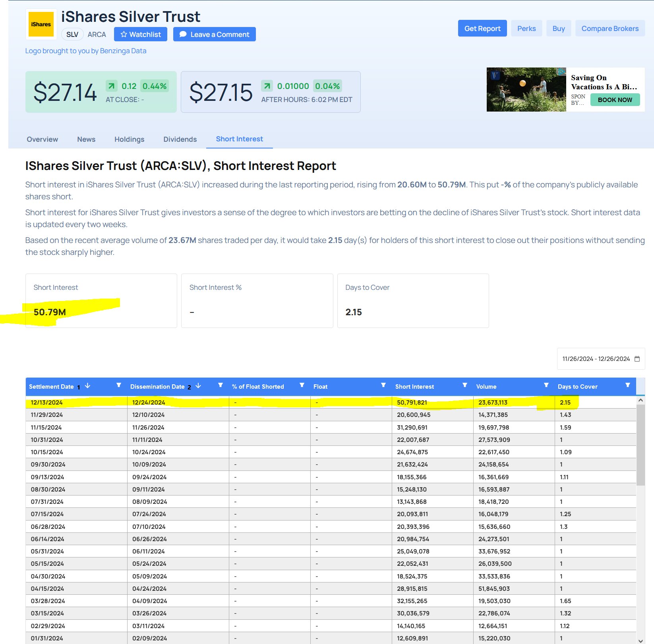Click the vacation ad thumbnail image

[x=526, y=89]
